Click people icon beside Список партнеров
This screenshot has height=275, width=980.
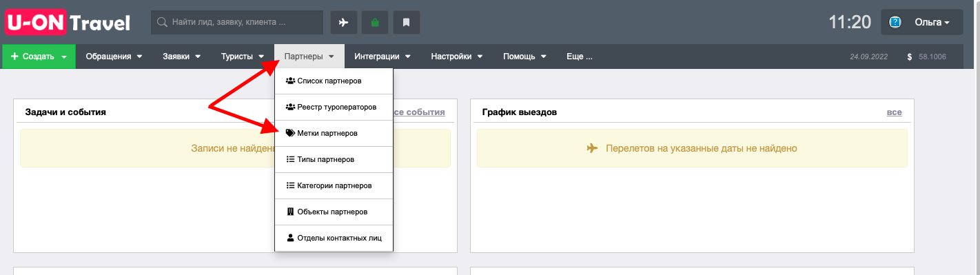pyautogui.click(x=290, y=81)
